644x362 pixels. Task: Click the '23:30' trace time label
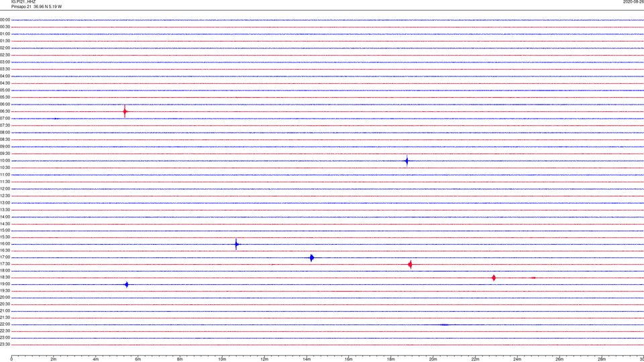tap(5, 345)
